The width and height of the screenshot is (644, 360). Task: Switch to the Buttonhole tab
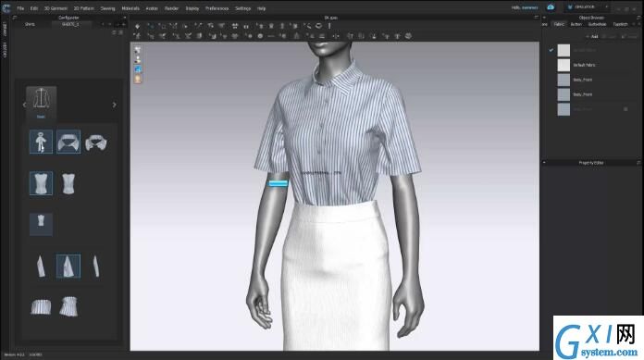[x=597, y=25]
